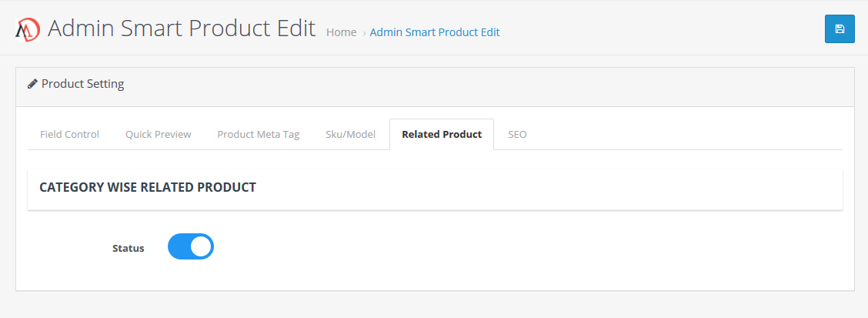Select the Product Meta Tag tab
Image resolution: width=868 pixels, height=318 pixels.
click(x=259, y=134)
